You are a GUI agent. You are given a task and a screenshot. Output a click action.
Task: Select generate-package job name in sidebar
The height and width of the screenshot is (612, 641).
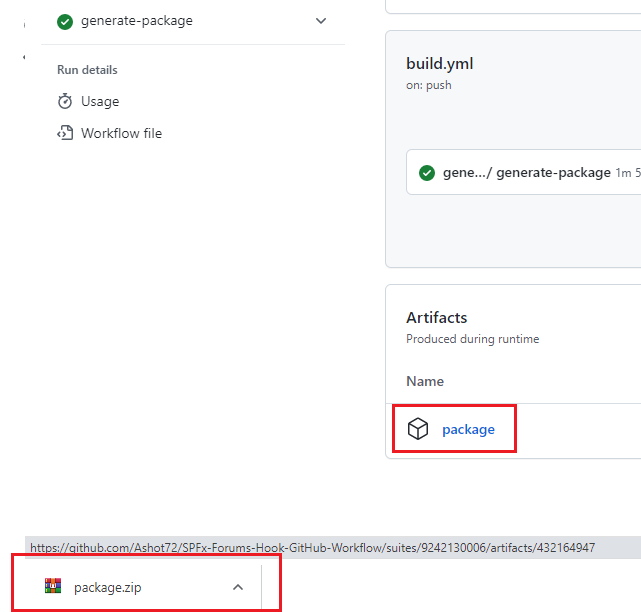(x=137, y=21)
